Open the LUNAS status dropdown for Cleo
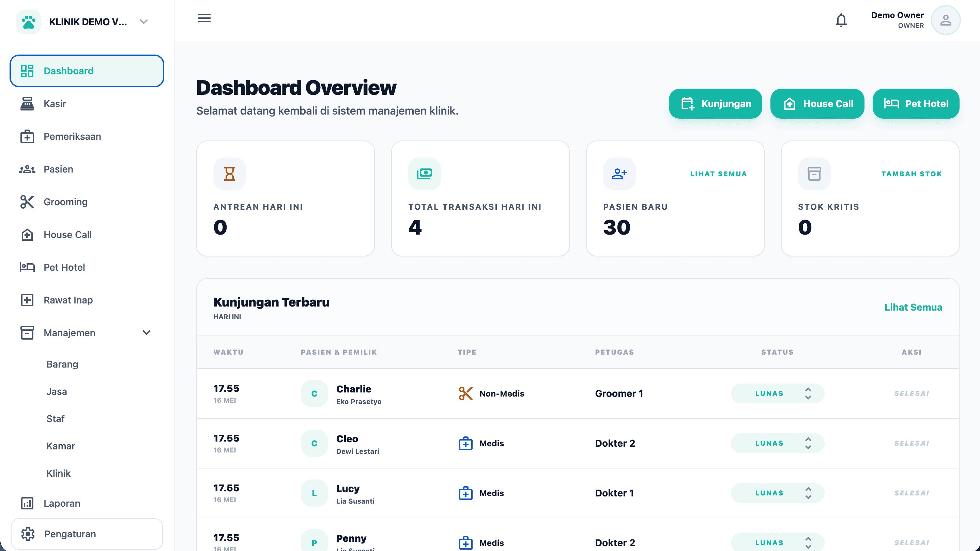980x551 pixels. tap(777, 443)
